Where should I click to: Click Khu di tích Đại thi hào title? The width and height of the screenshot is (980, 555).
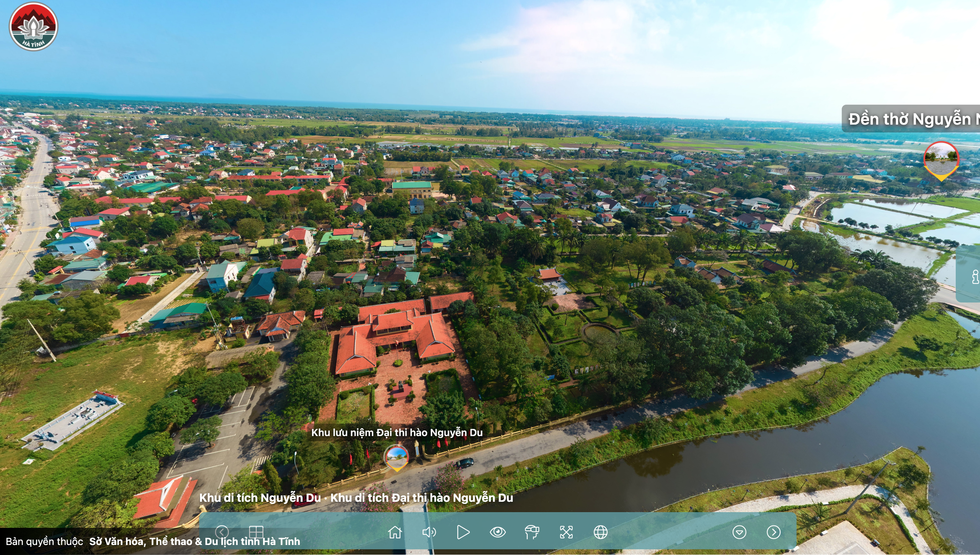(421, 498)
